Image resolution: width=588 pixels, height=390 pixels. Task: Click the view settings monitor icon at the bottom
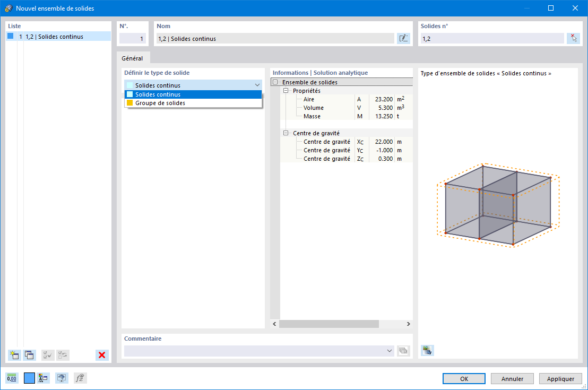pyautogui.click(x=62, y=378)
